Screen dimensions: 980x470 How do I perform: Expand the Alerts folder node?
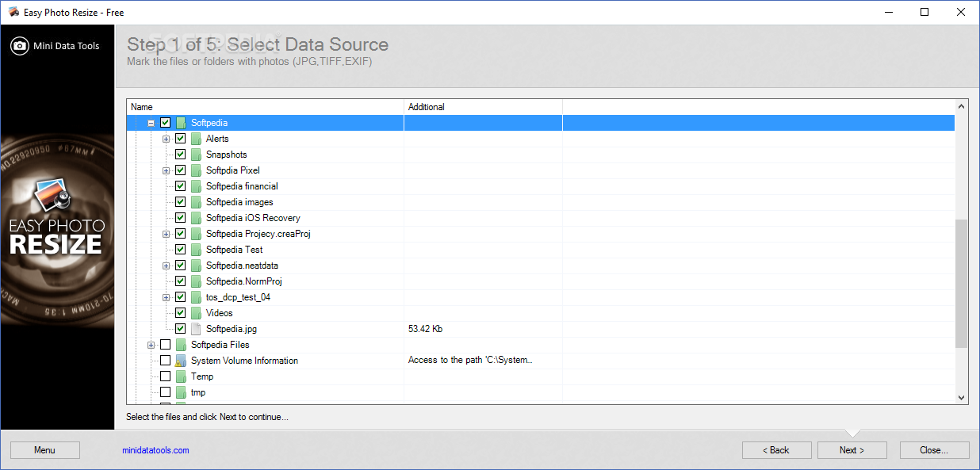[x=166, y=139]
